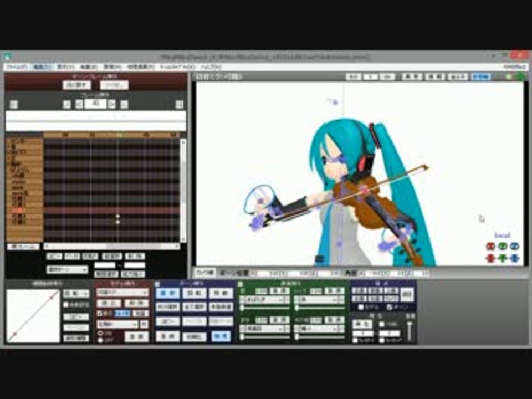Image resolution: width=532 pixels, height=399 pixels.
Task: Click the left green round icon above viewport
Action: click(509, 76)
